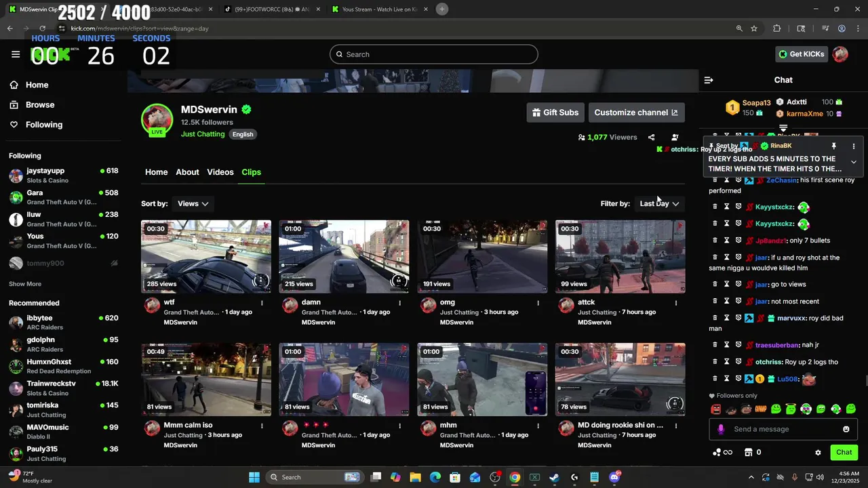Screen dimensions: 868x488
Task: Click the taskbar Search box
Action: click(315, 477)
